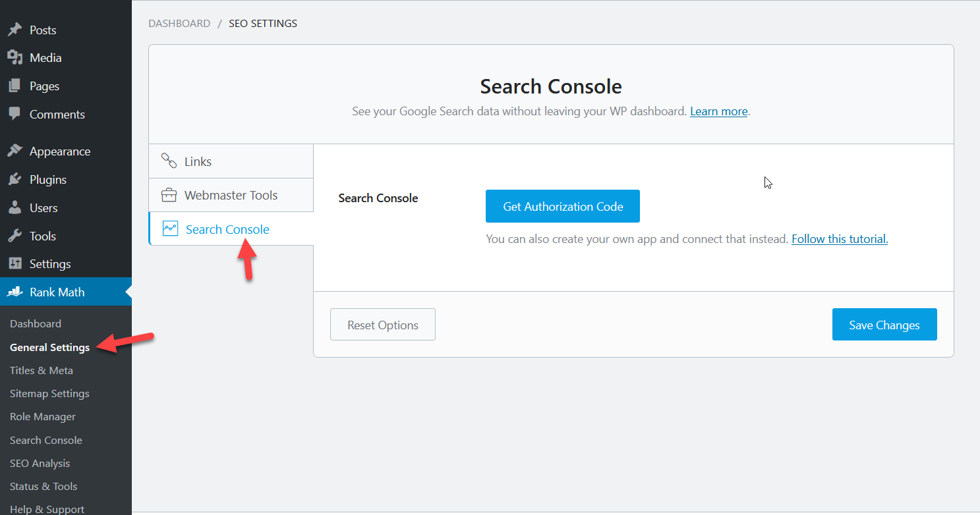Open the Posts menu
980x515 pixels.
tap(66, 30)
